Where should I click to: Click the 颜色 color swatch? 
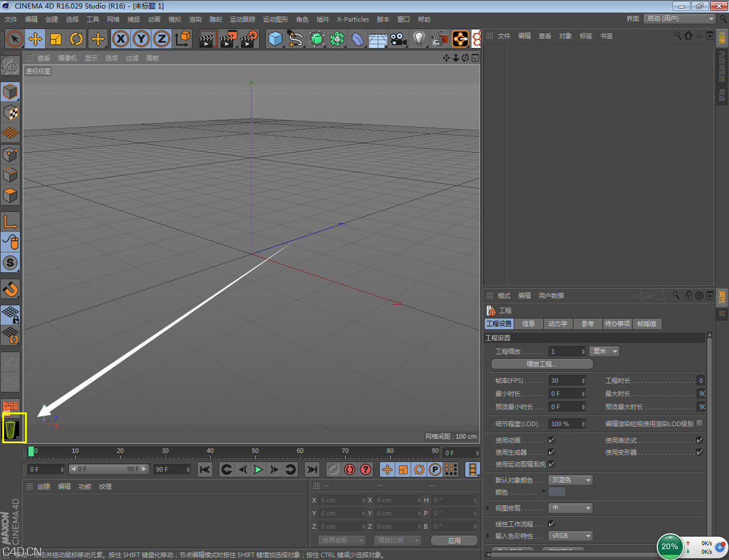tap(556, 492)
